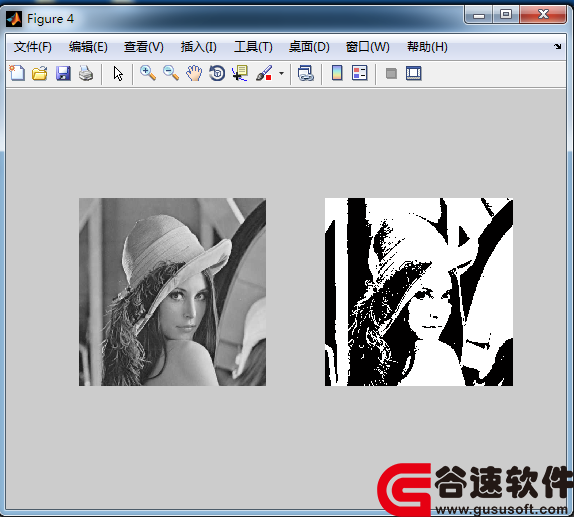Open the 文件(F) menu

(x=33, y=47)
